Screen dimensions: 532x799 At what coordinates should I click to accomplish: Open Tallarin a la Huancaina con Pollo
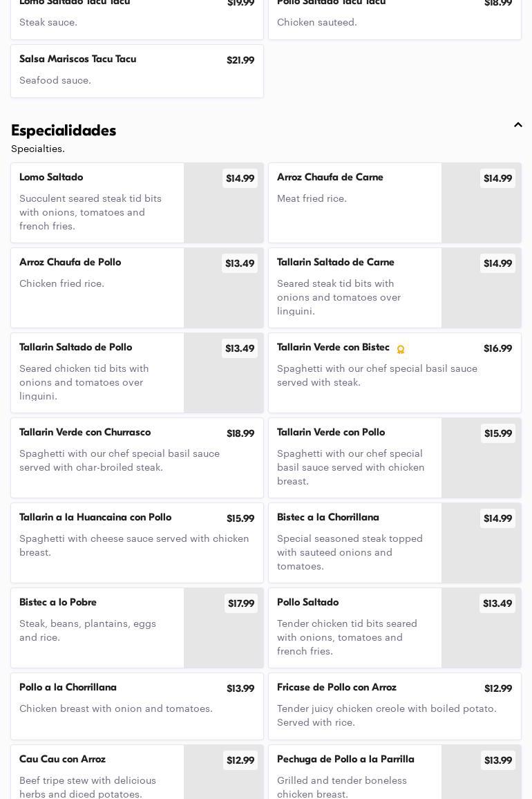(137, 542)
